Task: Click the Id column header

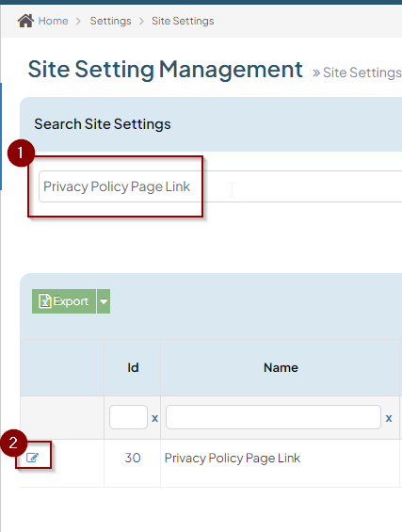Action: [x=133, y=368]
